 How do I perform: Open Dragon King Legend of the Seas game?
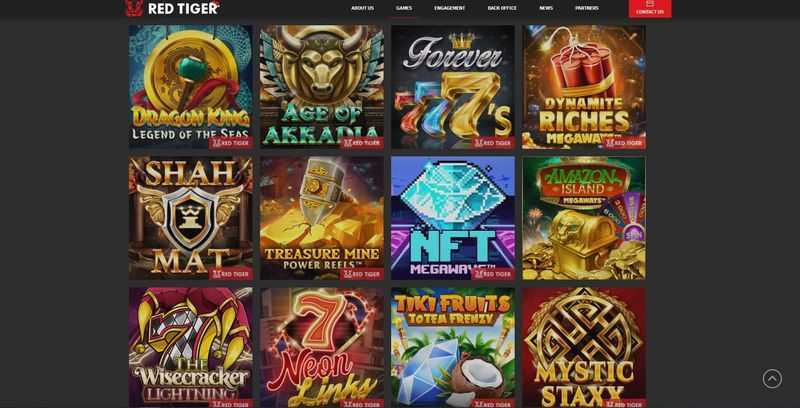click(190, 87)
